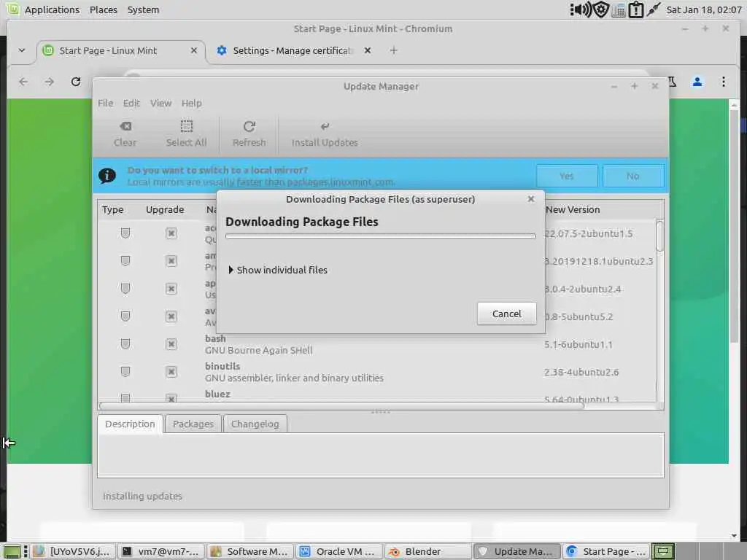Screen dimensions: 747x560
Task: Open the Chromium three-dot menu
Action: point(723,82)
